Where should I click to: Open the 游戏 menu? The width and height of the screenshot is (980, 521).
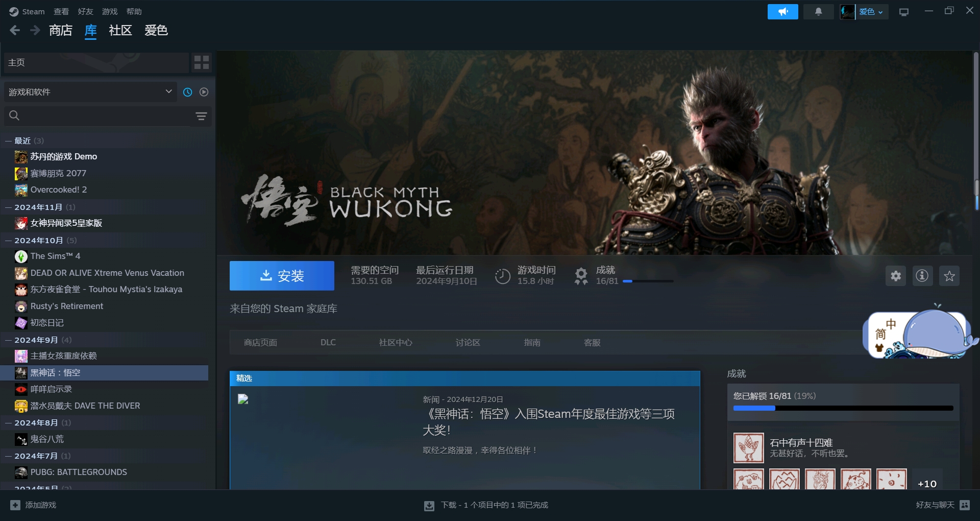110,11
